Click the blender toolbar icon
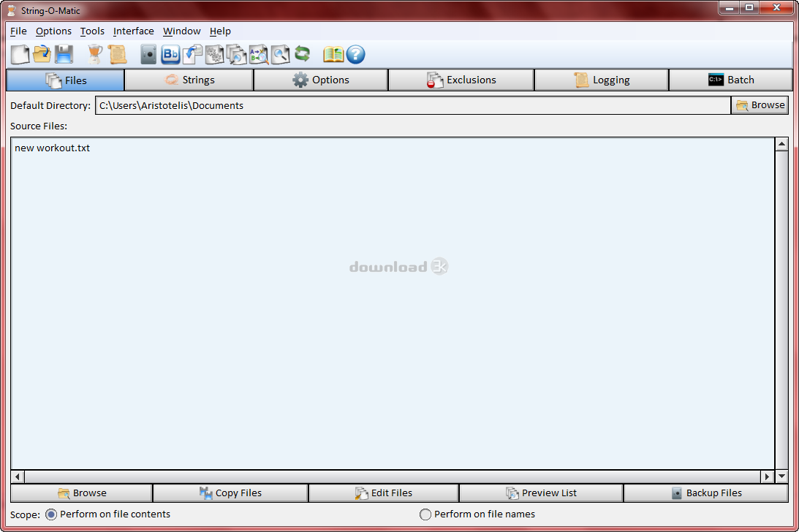The image size is (799, 532). click(95, 54)
